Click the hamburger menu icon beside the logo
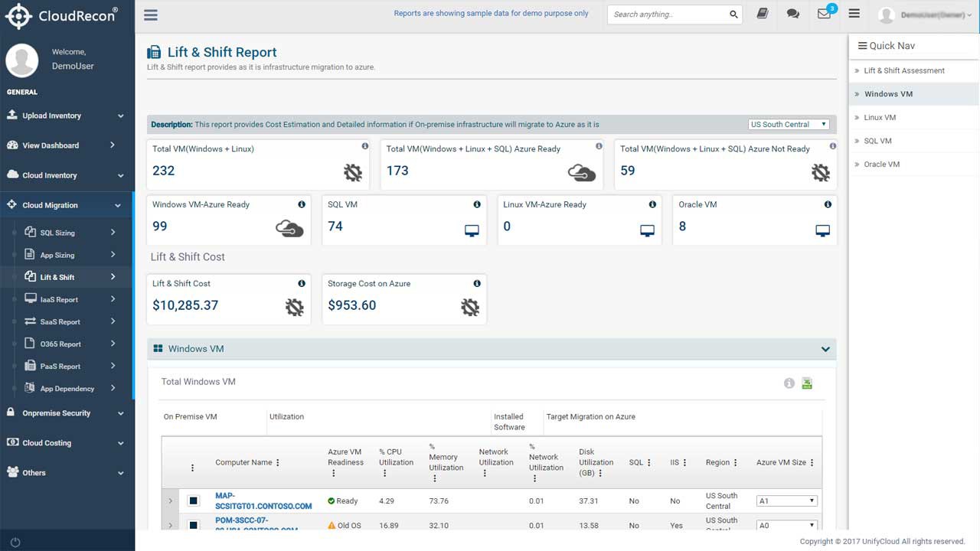Viewport: 980px width, 551px height. (151, 15)
